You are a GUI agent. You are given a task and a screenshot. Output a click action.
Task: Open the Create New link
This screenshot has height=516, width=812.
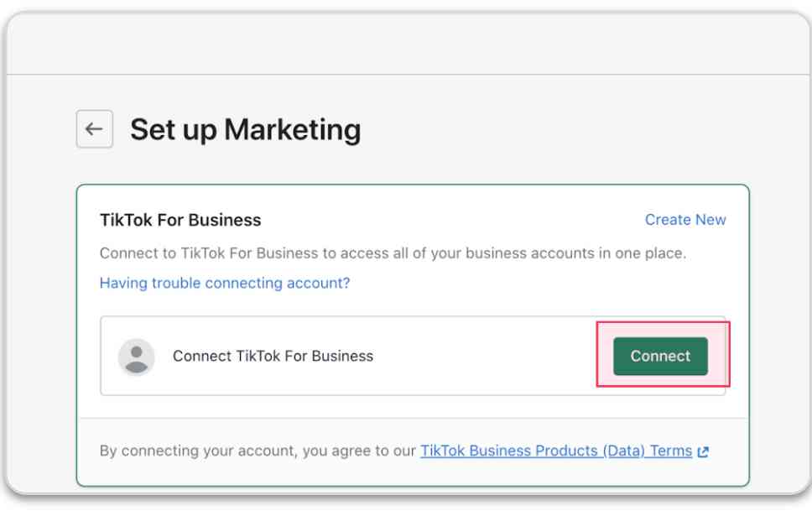click(685, 220)
